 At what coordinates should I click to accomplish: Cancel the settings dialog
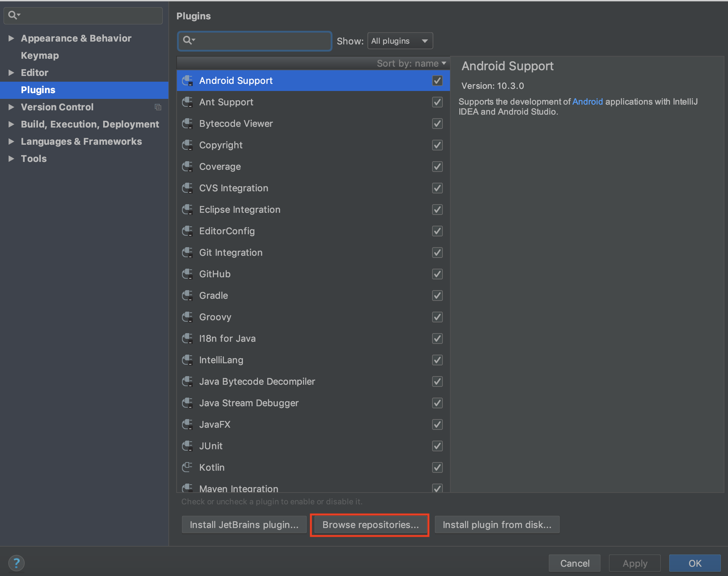click(575, 563)
